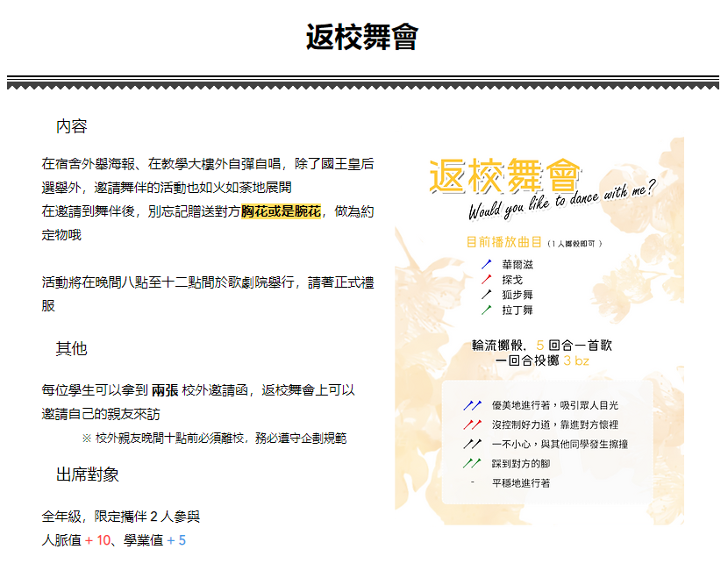
Task: Click the line starting 在宿舍外舉海報
Action: pos(208,164)
